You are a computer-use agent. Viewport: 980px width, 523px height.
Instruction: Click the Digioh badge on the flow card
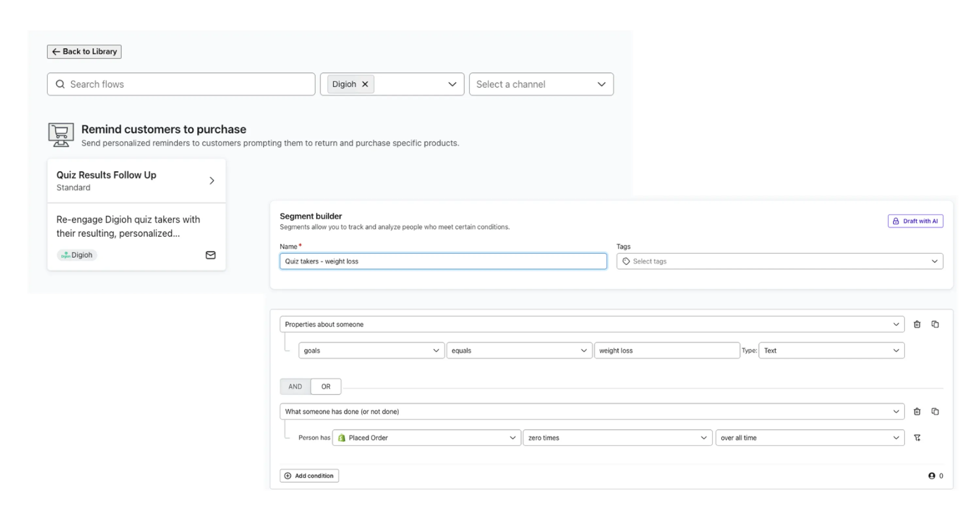pyautogui.click(x=77, y=255)
